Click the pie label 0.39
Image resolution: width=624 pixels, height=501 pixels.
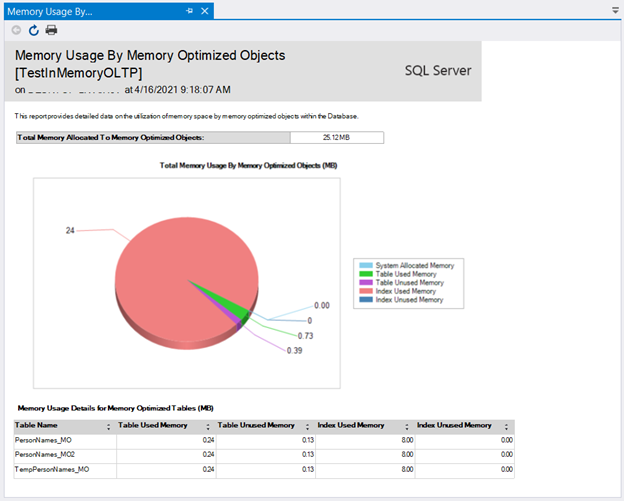pyautogui.click(x=294, y=351)
